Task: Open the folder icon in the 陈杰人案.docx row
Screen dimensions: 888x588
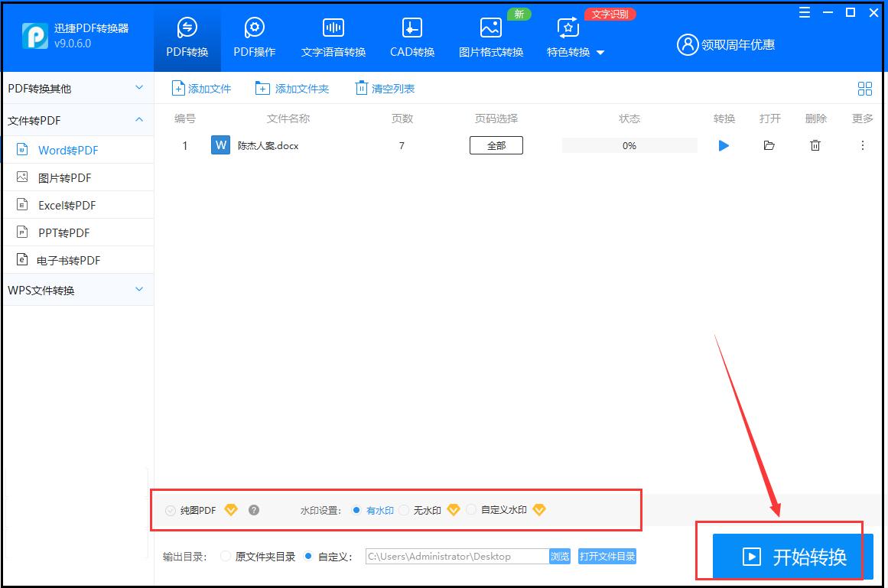Action: pos(769,145)
